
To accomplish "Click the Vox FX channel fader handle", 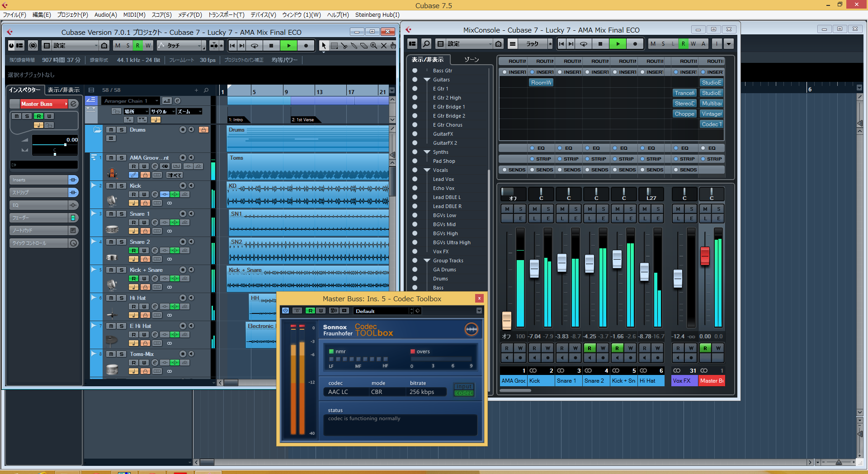I will pyautogui.click(x=678, y=278).
